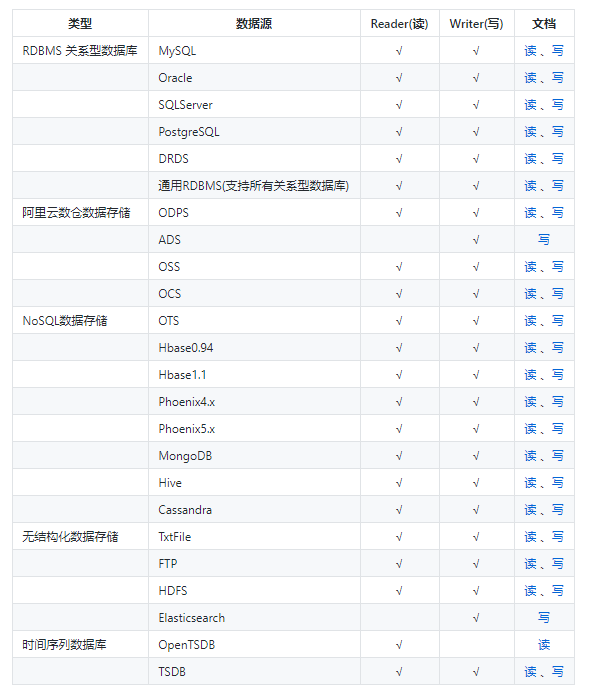Image resolution: width=606 pixels, height=700 pixels.
Task: Select the 通用RDBMS(支持所有关系型数据库) cell
Action: [x=254, y=186]
